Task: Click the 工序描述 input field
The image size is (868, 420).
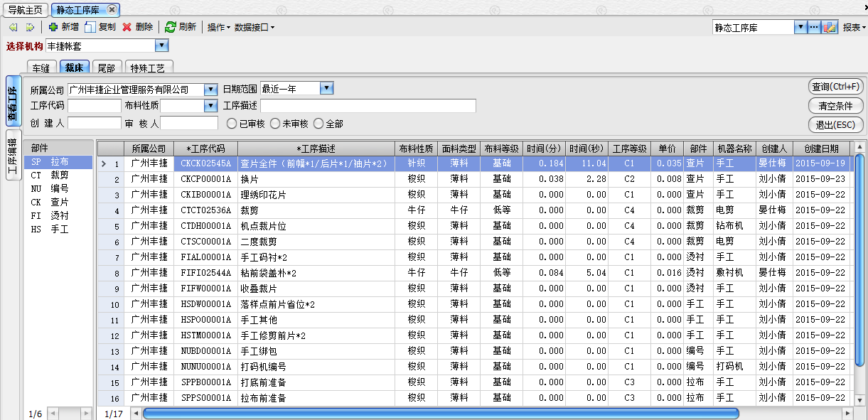Action: pos(368,106)
